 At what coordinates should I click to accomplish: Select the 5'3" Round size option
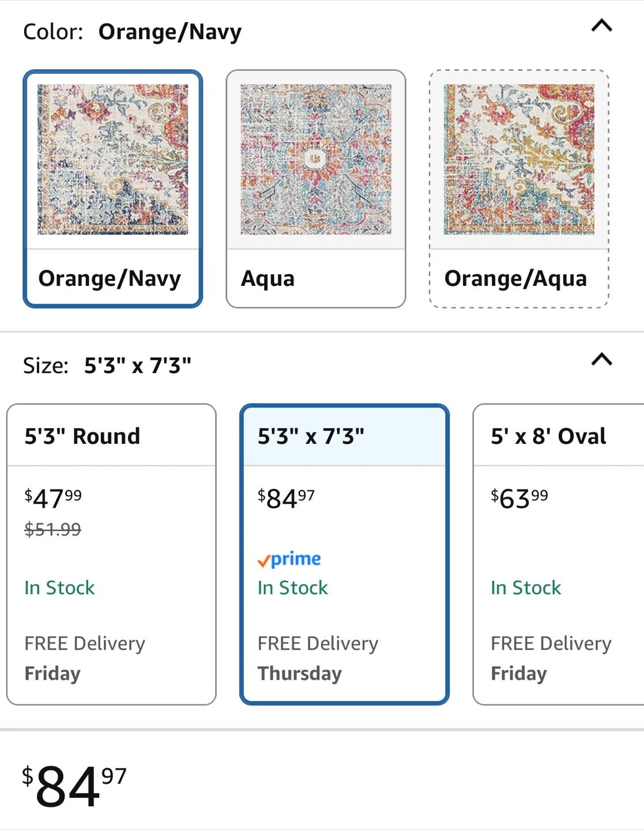pos(111,554)
